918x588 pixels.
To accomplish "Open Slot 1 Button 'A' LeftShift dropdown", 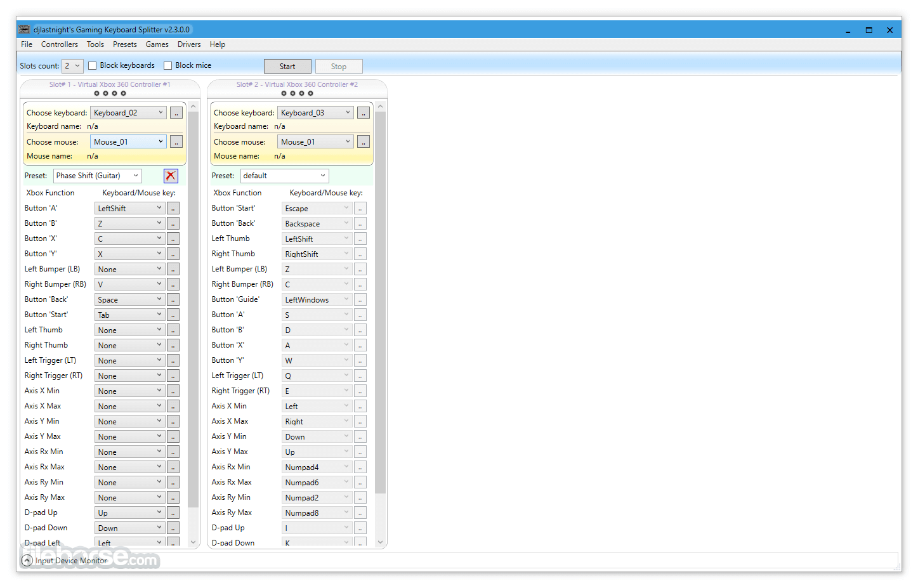I will [x=130, y=208].
